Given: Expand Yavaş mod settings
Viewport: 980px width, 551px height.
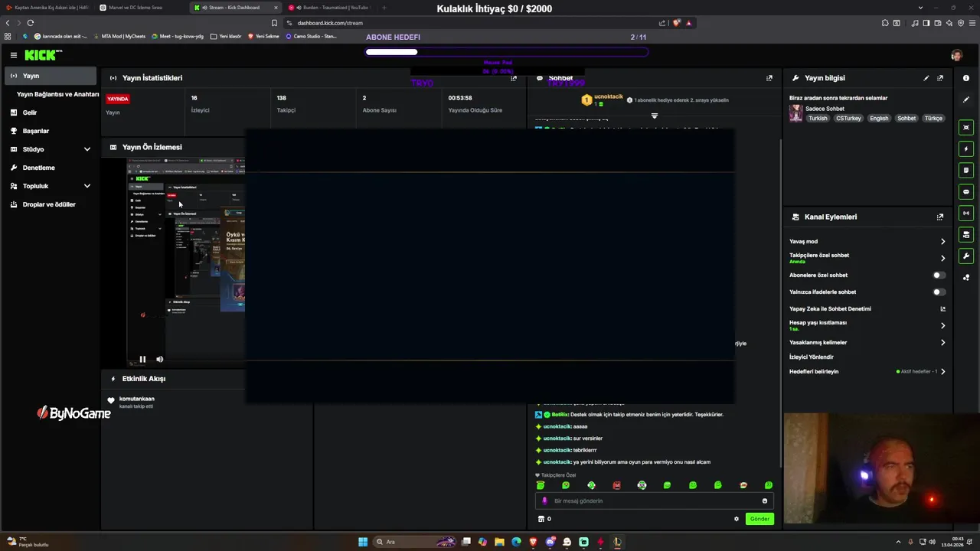Looking at the screenshot, I should coord(942,242).
